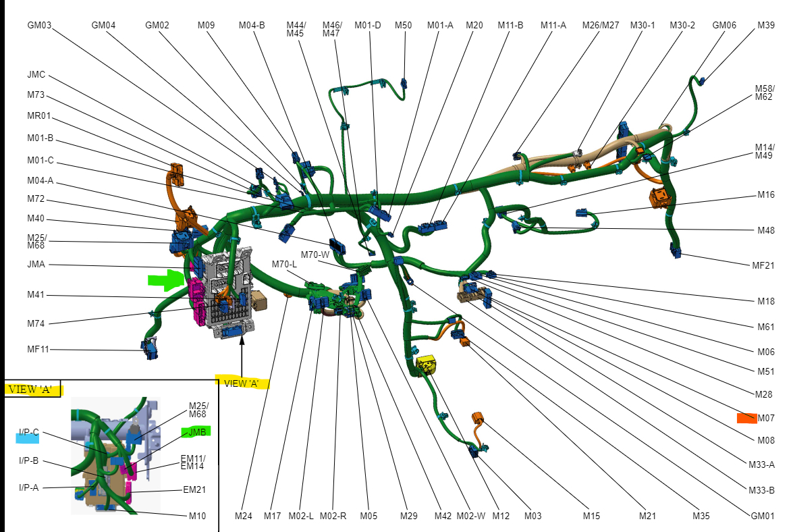Click the I/P-B label in inset
This screenshot has width=791, height=532.
29,461
